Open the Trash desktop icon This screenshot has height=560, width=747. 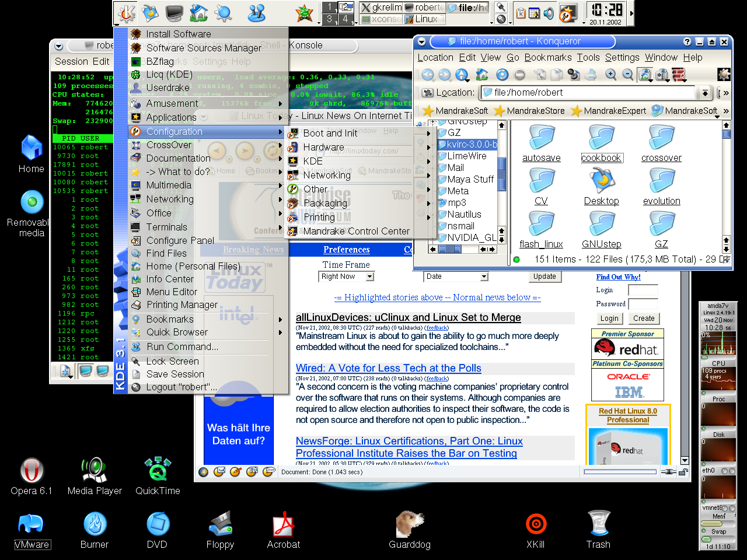(x=598, y=530)
